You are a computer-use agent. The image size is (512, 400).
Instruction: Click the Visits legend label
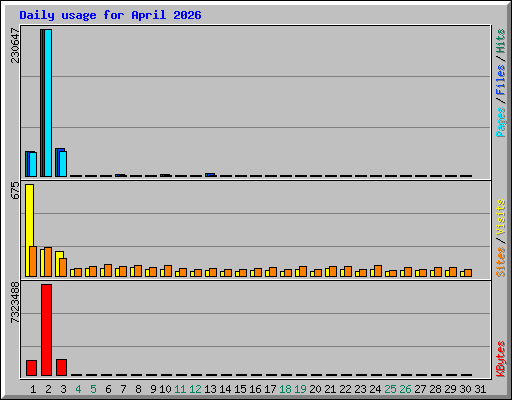click(x=501, y=218)
